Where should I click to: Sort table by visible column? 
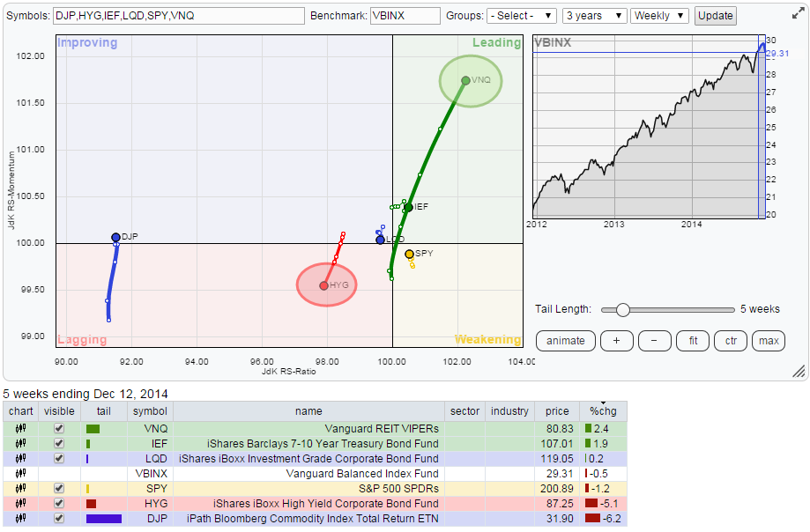coord(59,411)
